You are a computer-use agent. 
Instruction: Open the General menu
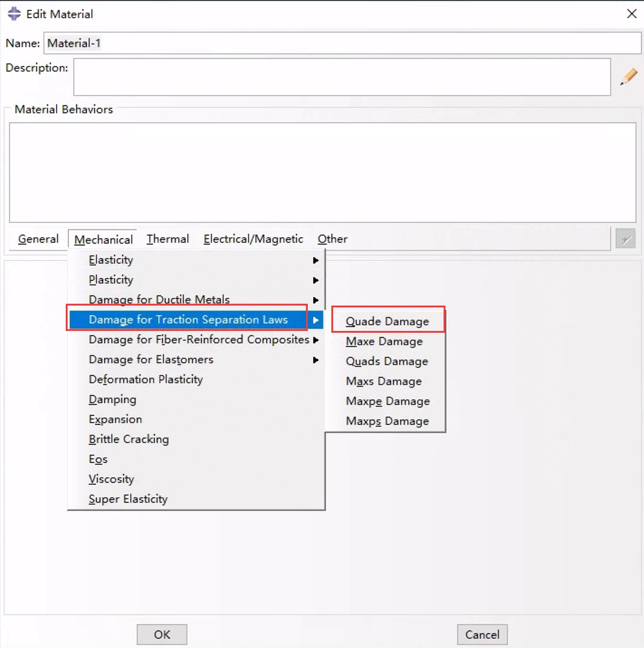(39, 239)
